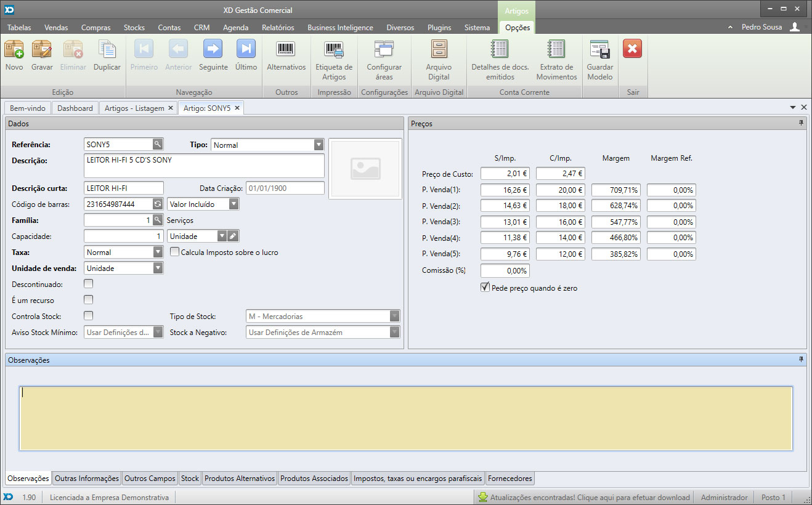Click the Descrição curta input field
Screen dimensions: 812x505
coord(124,188)
